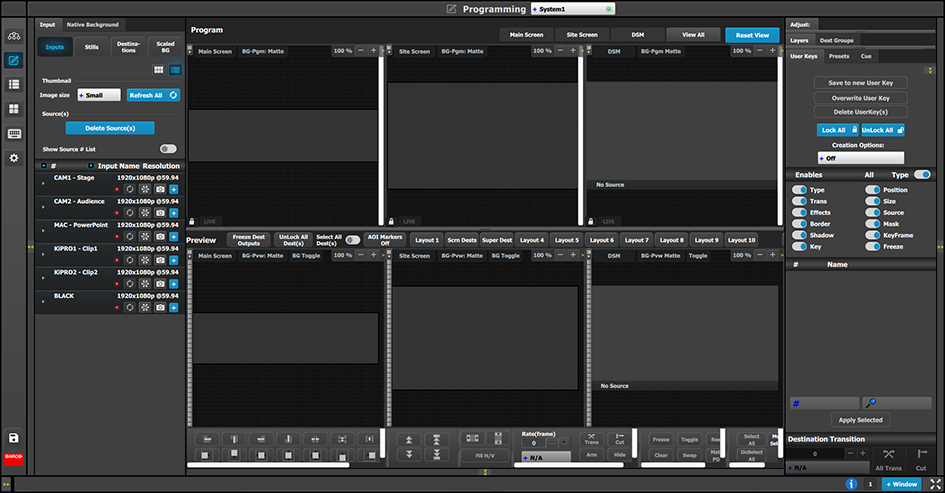Screen dimensions: 945x493
Task: Select the Destinations tab
Action: tap(128, 47)
